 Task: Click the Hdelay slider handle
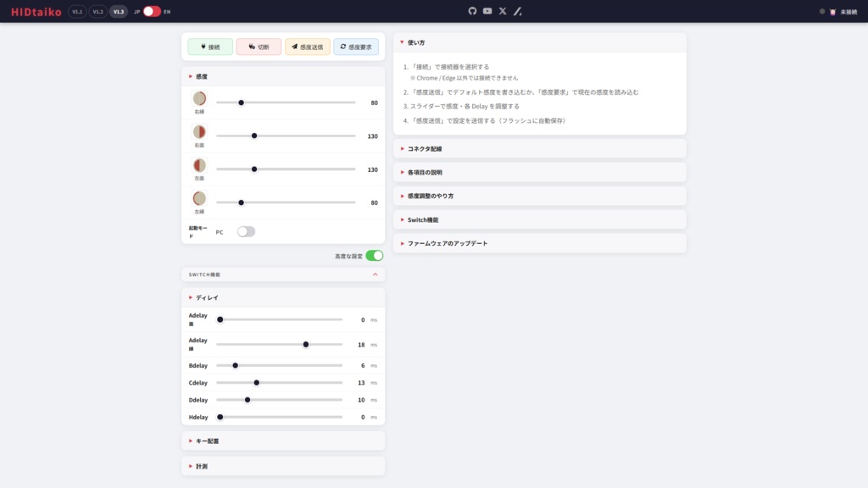(x=220, y=417)
